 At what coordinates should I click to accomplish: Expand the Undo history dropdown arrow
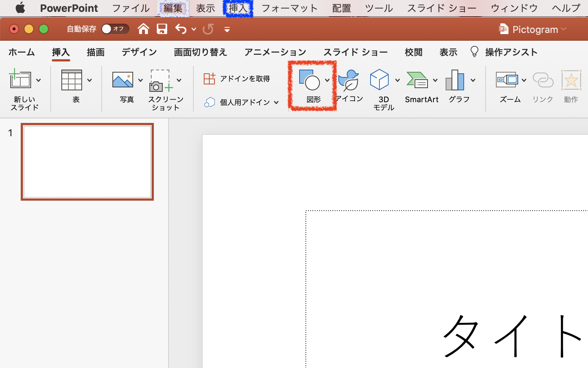pos(194,29)
